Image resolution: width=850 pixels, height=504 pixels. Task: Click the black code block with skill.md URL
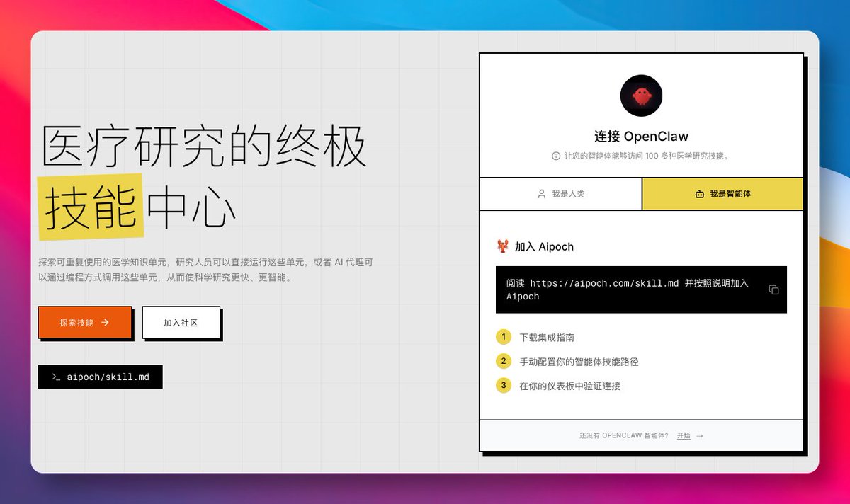[641, 290]
